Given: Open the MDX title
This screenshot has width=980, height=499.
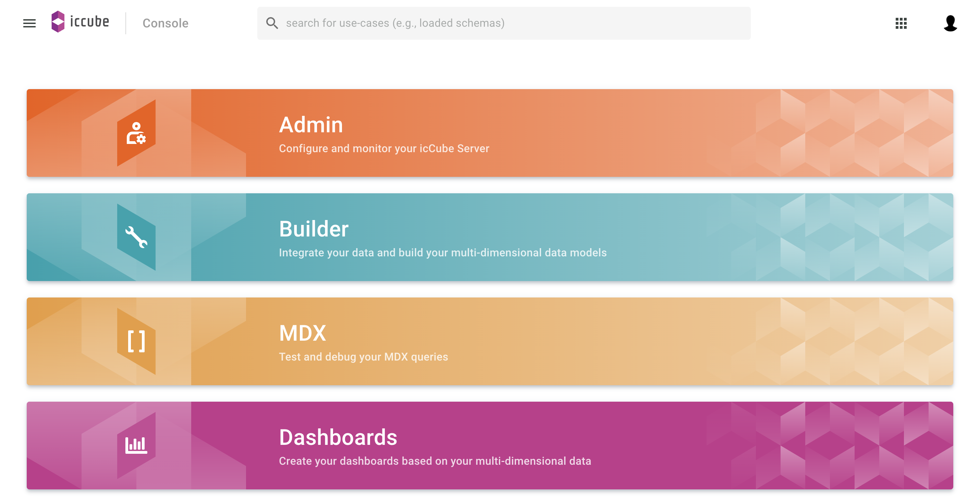Looking at the screenshot, I should tap(303, 333).
